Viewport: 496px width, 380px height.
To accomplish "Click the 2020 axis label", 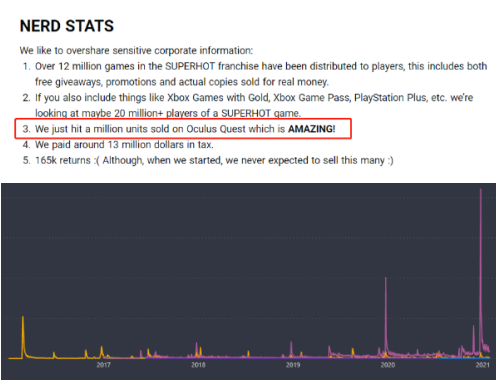I will click(388, 365).
